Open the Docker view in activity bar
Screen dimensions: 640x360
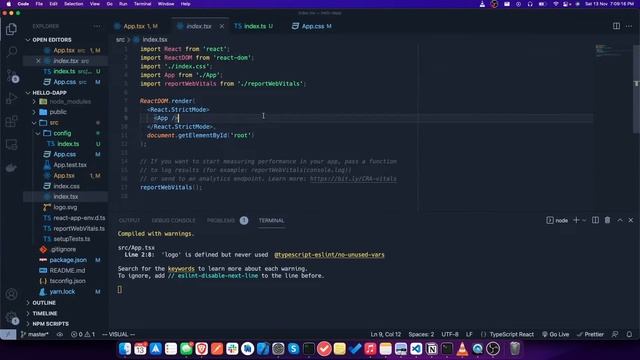[11, 168]
